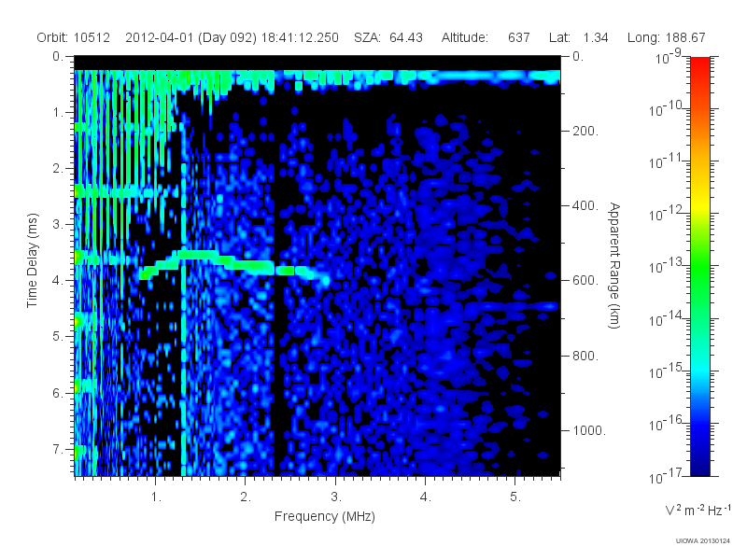
Task: Click the Altitude value 637
Action: [519, 37]
